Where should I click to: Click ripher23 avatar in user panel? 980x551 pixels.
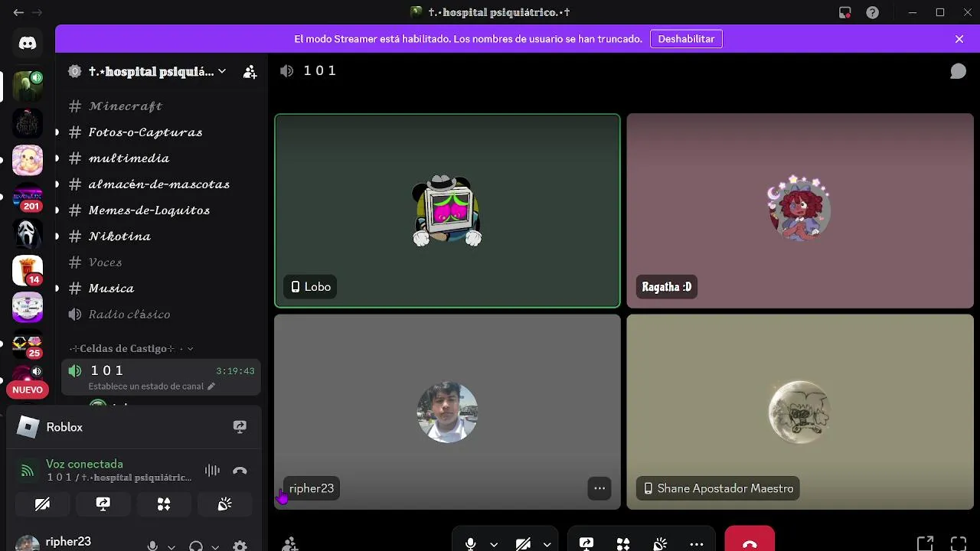(28, 544)
